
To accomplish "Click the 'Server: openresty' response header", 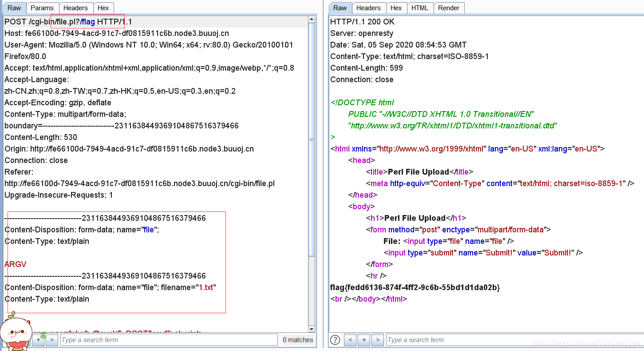I will coord(362,33).
